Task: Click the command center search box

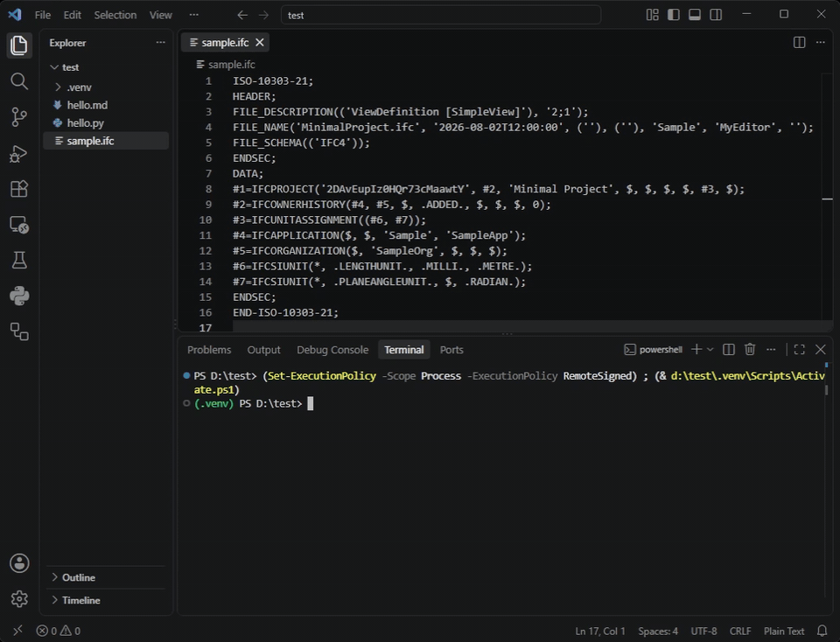Action: point(441,15)
